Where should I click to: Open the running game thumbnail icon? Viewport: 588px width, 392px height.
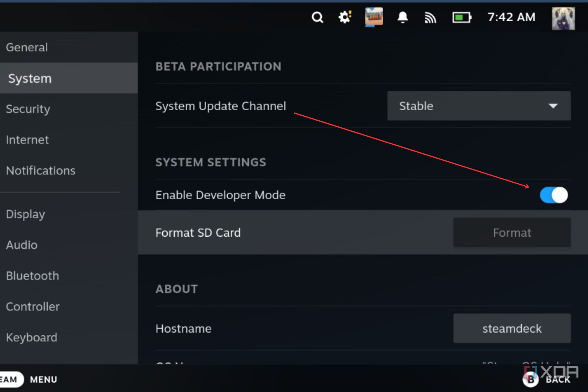(x=374, y=17)
